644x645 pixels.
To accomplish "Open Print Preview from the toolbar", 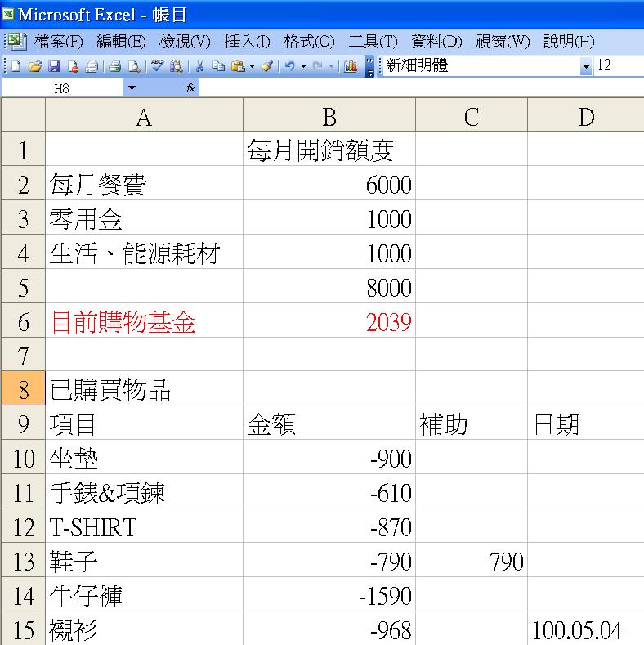I will 134,66.
